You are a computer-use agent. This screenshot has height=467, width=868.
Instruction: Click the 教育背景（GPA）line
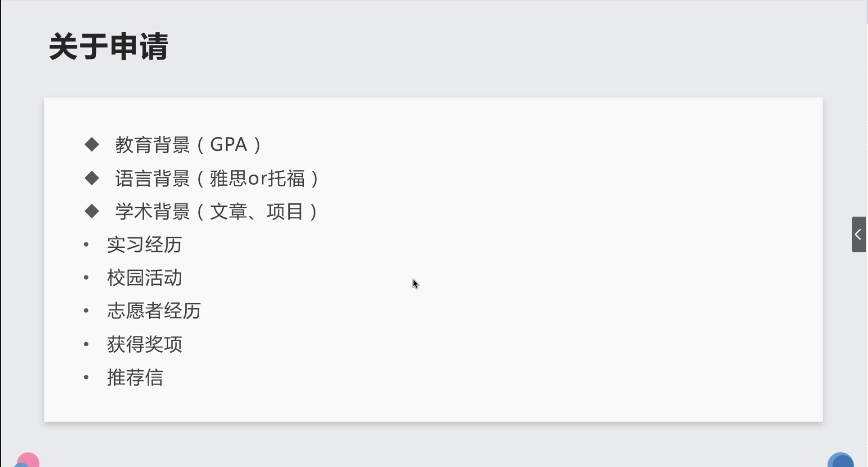[189, 145]
